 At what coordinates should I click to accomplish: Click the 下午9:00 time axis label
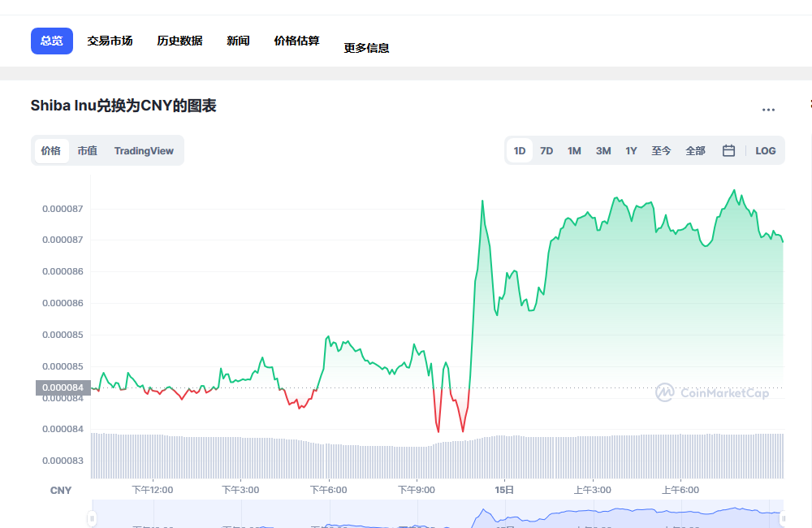pos(417,490)
